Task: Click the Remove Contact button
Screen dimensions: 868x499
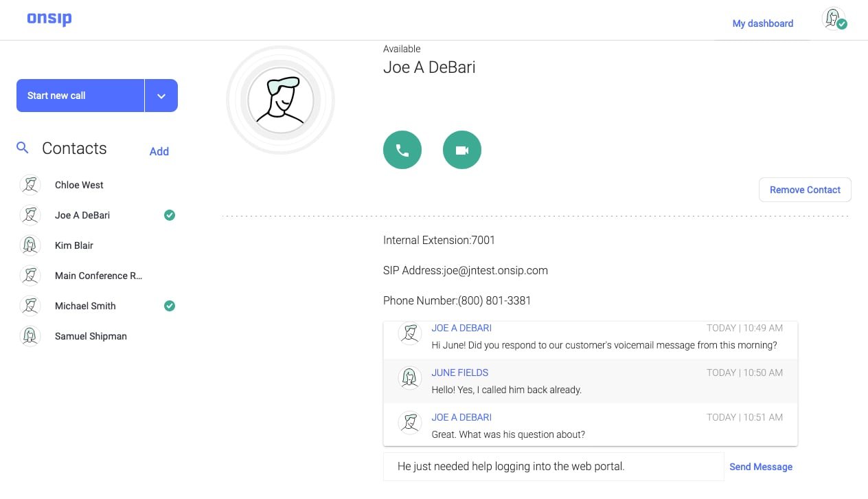Action: [x=805, y=190]
